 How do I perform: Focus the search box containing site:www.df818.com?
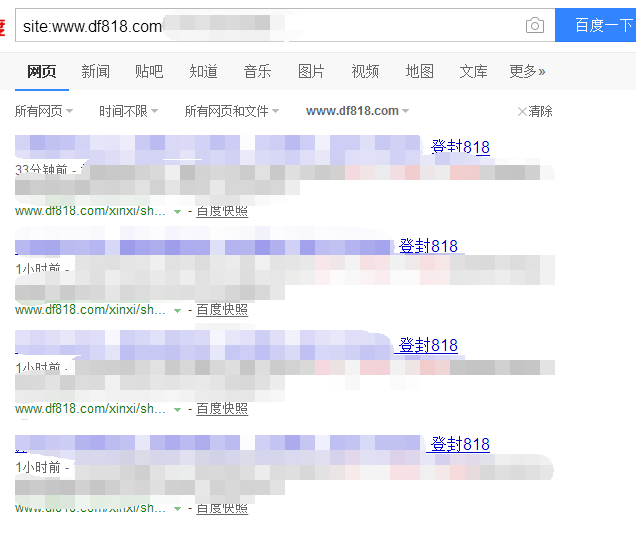tap(260, 26)
